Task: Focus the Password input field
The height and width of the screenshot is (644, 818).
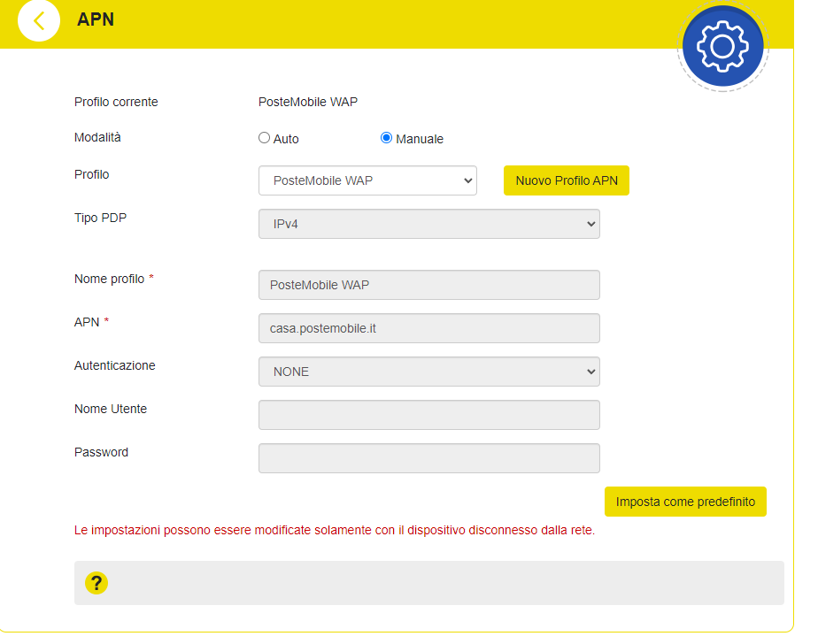Action: click(429, 458)
